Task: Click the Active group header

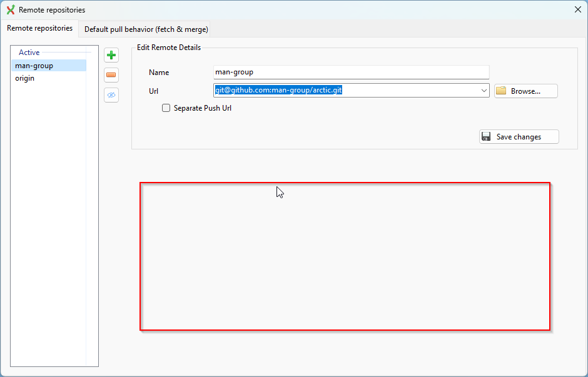Action: [x=29, y=53]
